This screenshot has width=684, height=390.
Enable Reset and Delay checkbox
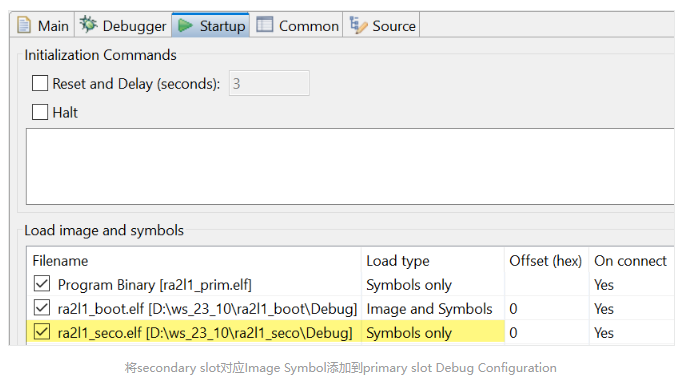40,83
